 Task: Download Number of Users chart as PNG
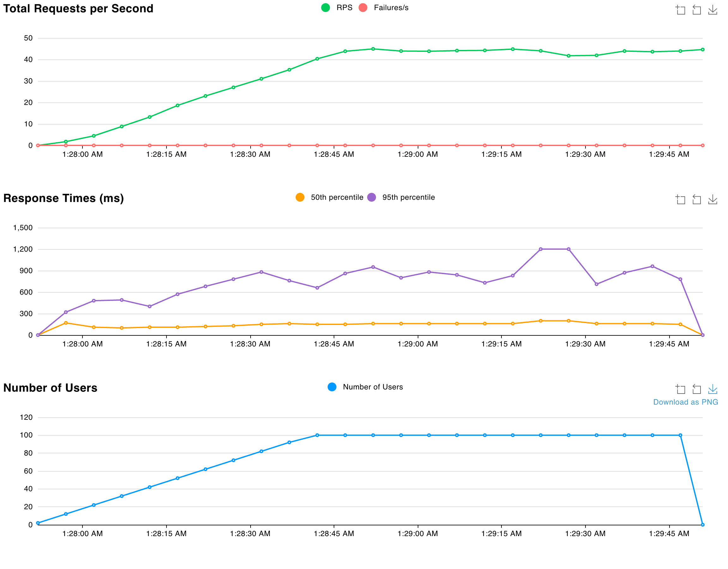click(712, 389)
